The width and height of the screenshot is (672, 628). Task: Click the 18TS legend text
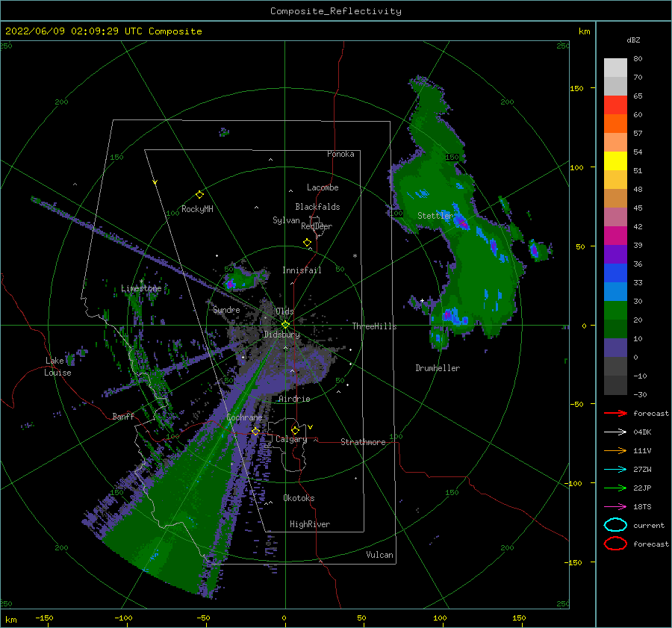pyautogui.click(x=642, y=507)
